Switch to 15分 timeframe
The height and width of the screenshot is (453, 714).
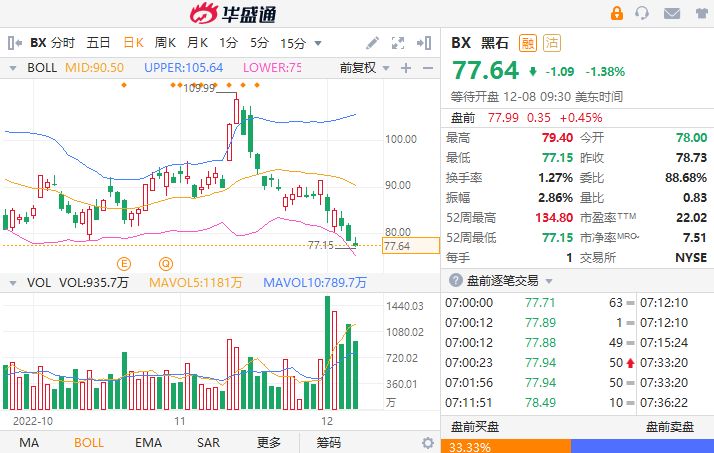pyautogui.click(x=293, y=43)
